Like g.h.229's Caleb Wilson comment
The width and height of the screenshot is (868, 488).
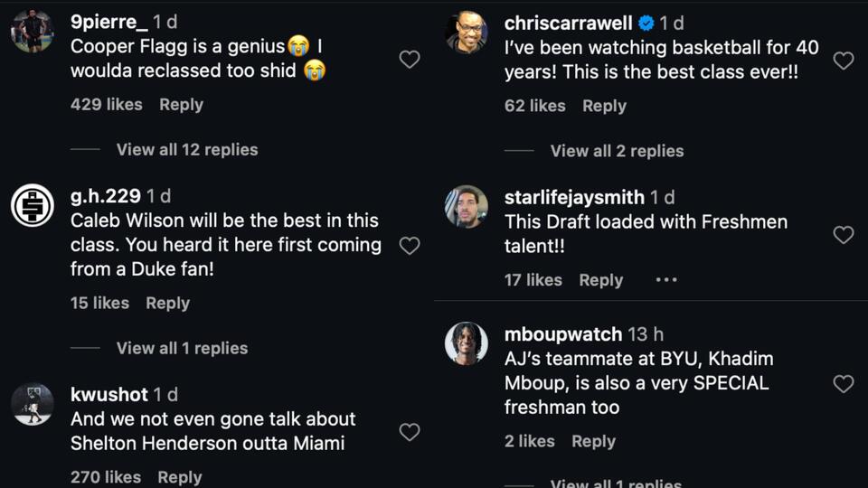click(410, 246)
